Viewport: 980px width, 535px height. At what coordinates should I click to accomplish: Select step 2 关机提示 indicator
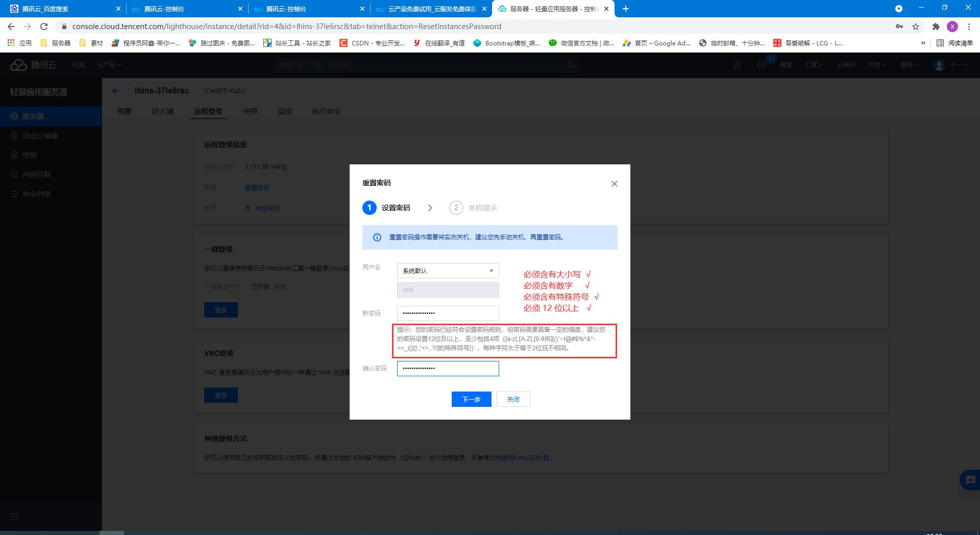pyautogui.click(x=473, y=208)
